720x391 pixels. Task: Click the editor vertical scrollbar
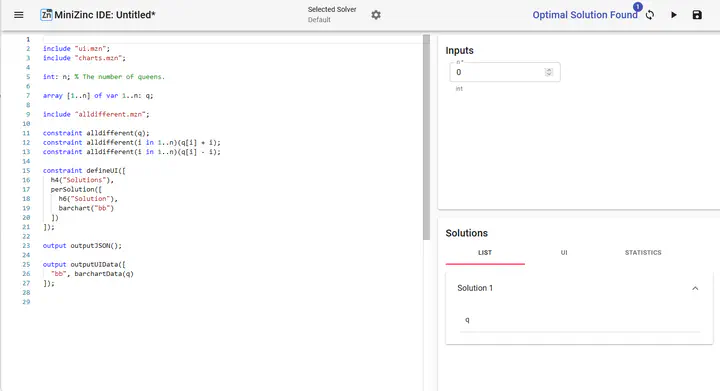426,137
